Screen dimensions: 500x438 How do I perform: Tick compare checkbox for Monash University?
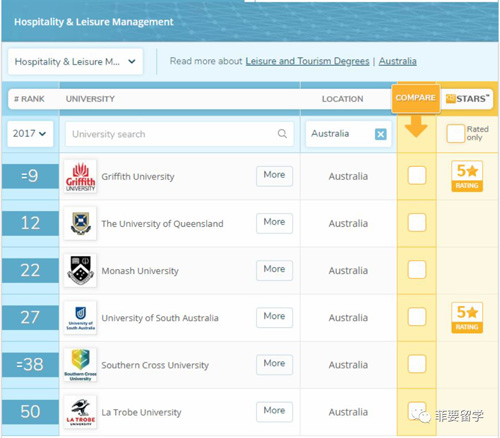click(417, 269)
